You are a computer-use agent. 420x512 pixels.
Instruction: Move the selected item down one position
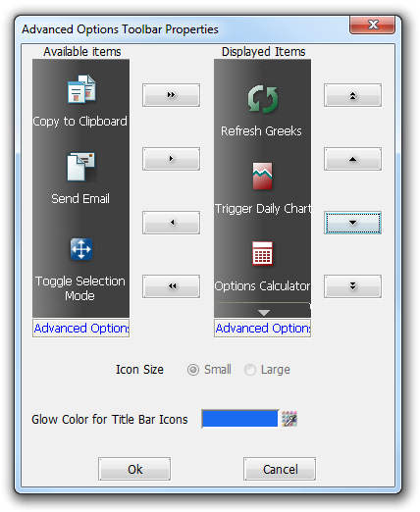tap(352, 223)
